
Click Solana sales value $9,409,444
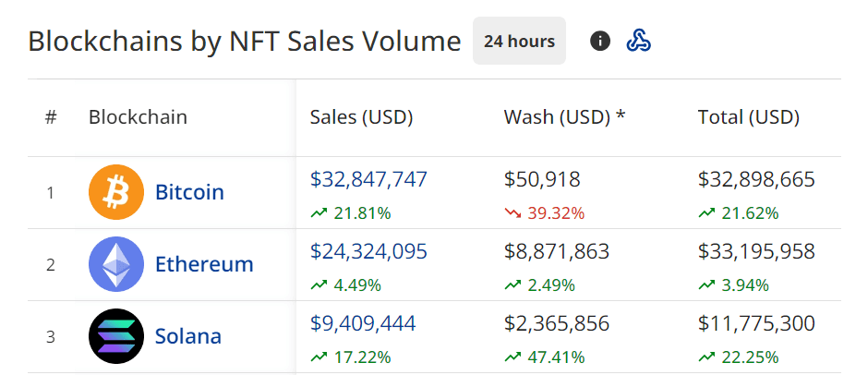point(363,322)
